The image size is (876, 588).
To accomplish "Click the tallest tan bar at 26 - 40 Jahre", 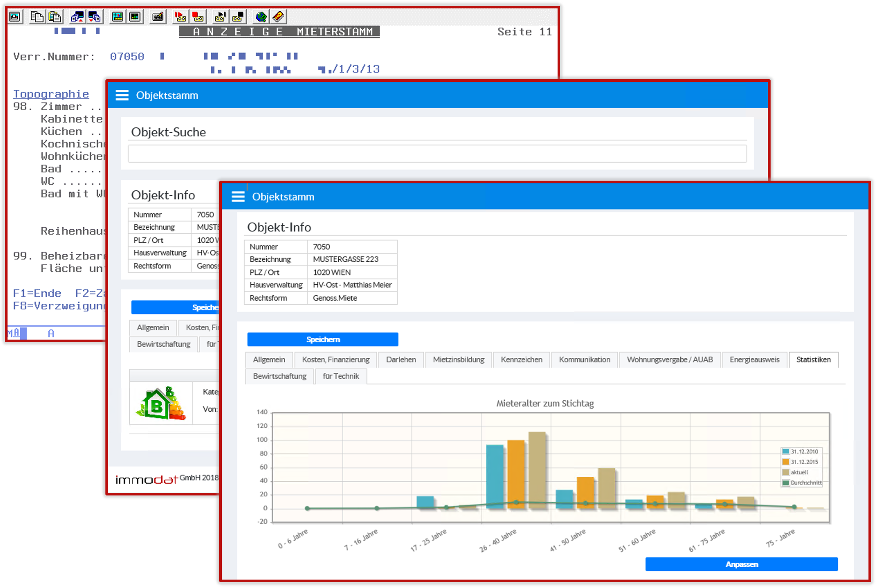I will (537, 470).
